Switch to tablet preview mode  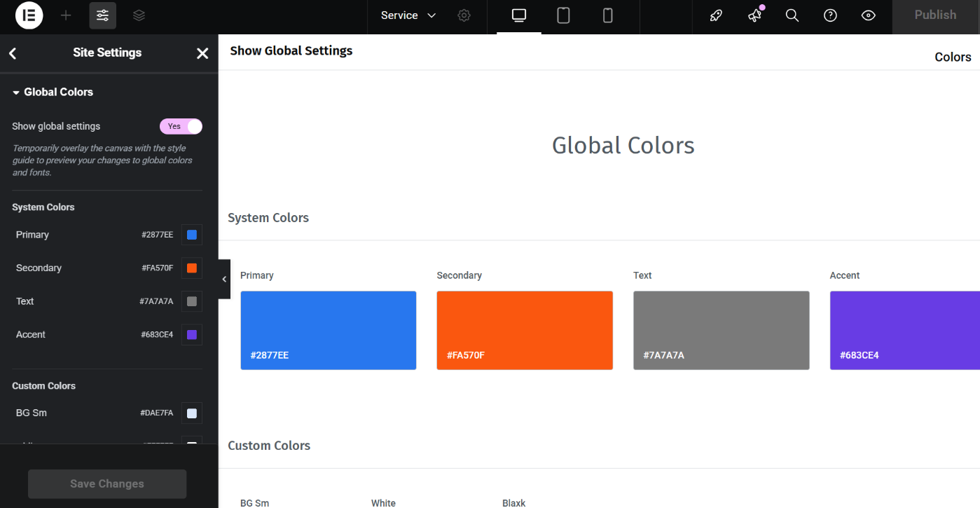563,15
